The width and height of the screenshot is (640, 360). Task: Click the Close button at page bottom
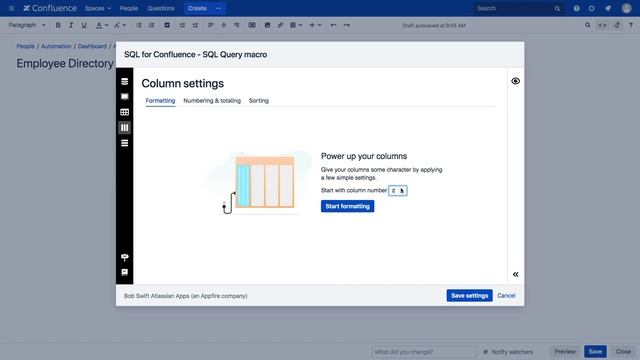click(x=623, y=351)
